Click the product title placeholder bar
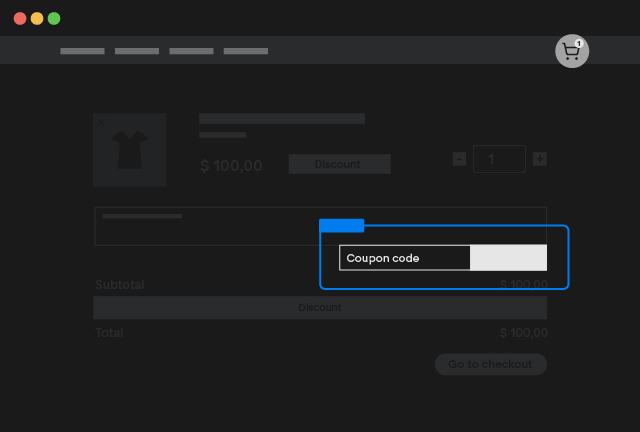The image size is (640, 432). click(x=281, y=118)
